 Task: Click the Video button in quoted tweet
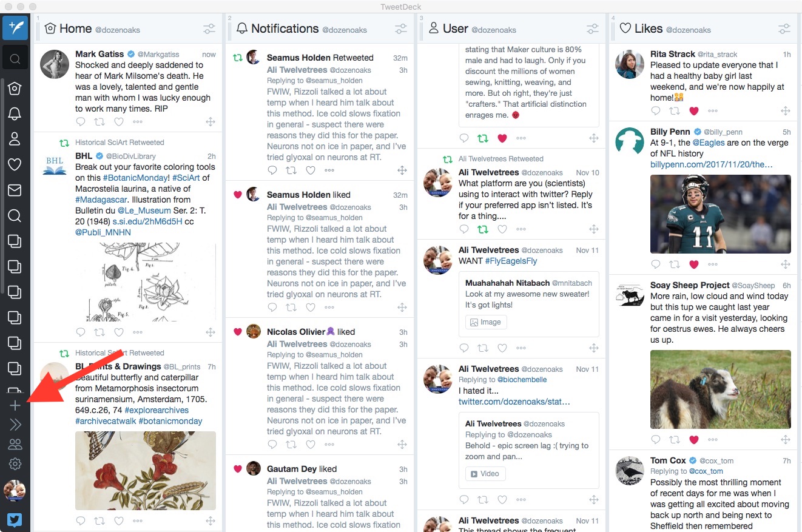[485, 474]
